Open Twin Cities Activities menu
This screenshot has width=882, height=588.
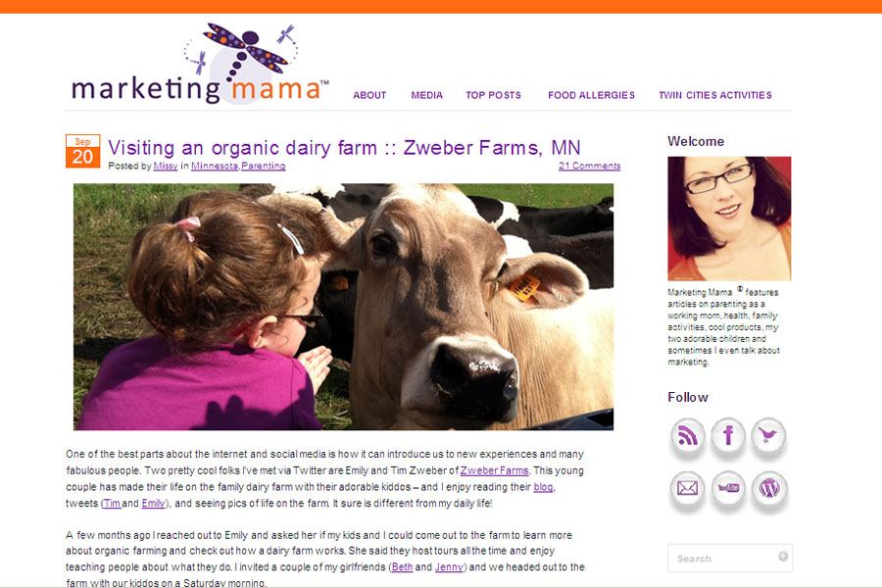point(715,95)
